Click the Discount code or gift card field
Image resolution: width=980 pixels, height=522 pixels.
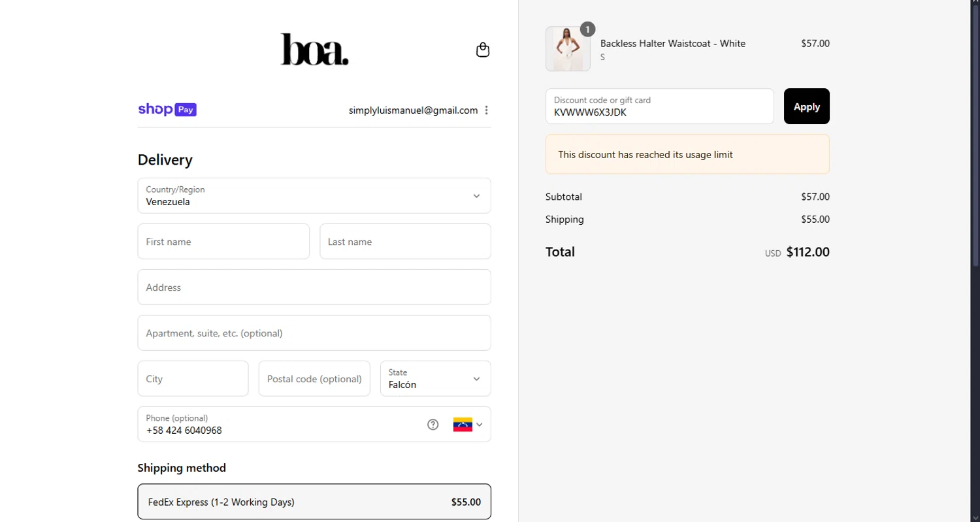[660, 106]
